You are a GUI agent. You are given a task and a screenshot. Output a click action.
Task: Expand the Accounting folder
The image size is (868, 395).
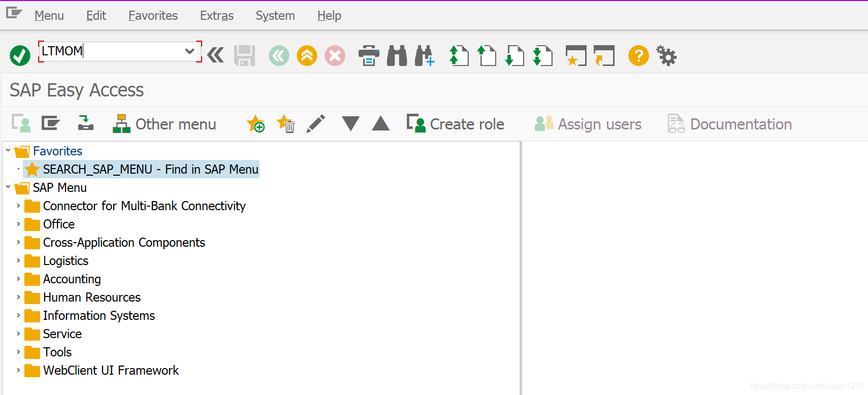coord(18,279)
